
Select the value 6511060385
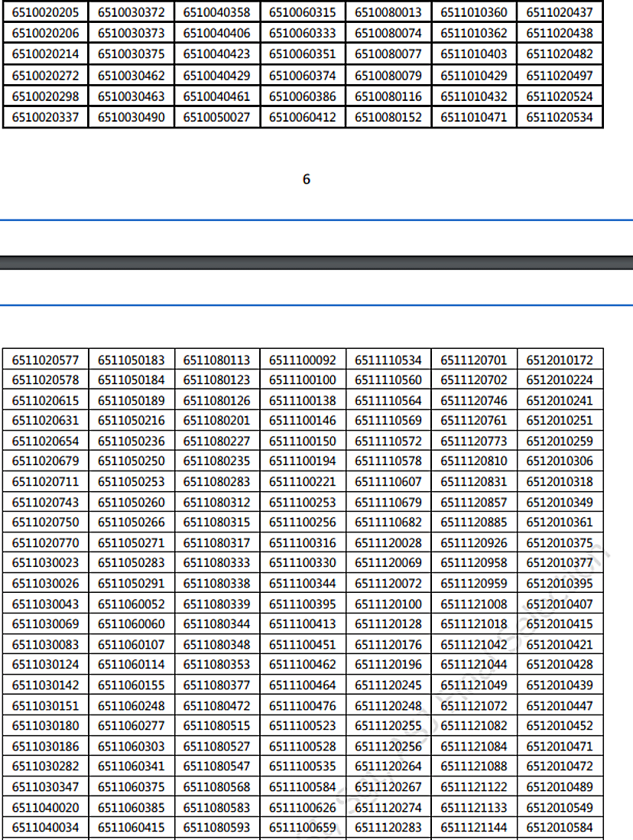(131, 807)
